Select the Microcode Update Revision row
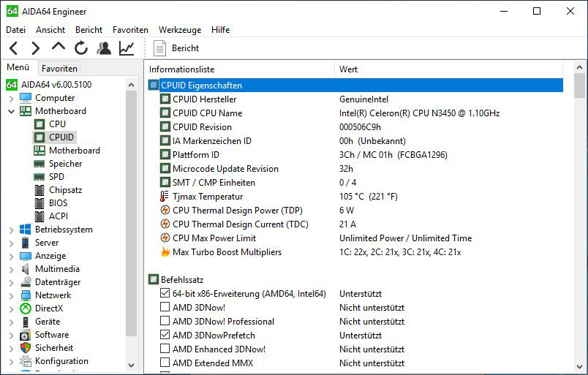The width and height of the screenshot is (588, 375). click(355, 168)
